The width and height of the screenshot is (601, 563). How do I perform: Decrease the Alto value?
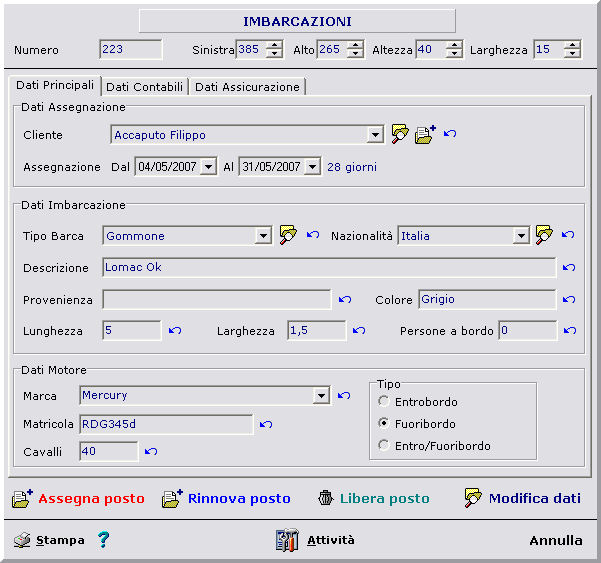pos(355,53)
